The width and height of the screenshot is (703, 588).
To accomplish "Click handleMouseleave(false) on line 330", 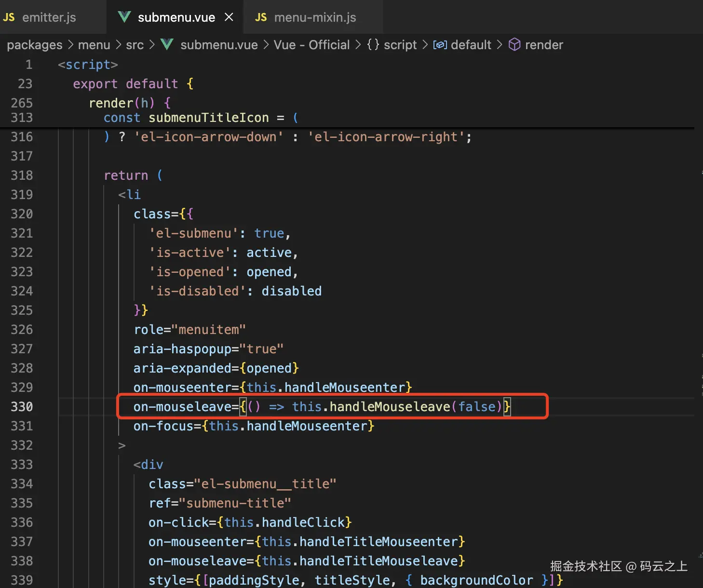I will click(416, 407).
